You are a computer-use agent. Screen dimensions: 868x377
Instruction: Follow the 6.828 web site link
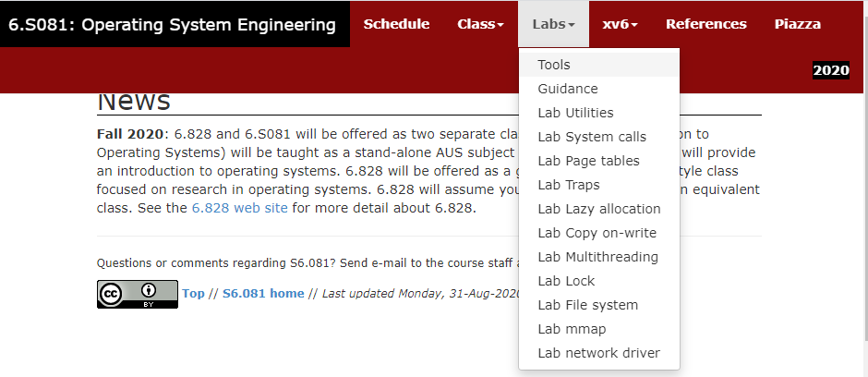click(x=240, y=208)
